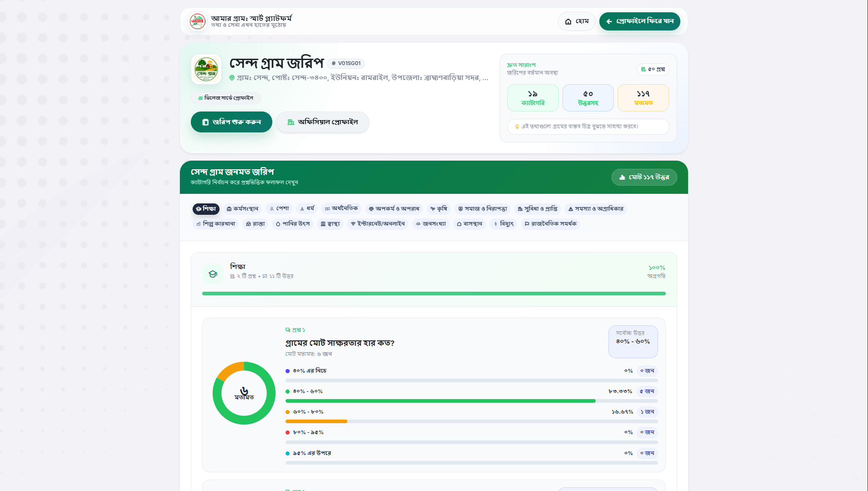Screen dimensions: 868x491
Task: Click the ভিলেজ সার্ভে প্রোফাইল badge
Action: tap(226, 98)
